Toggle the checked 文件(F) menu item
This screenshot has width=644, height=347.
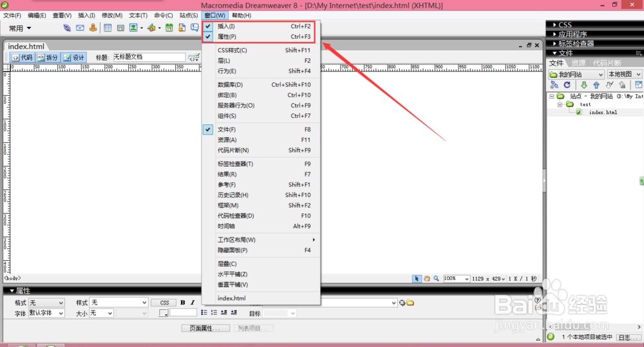(261, 129)
